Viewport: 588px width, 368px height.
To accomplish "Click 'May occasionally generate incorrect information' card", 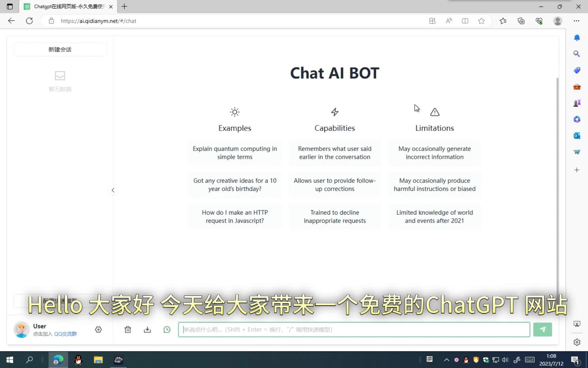I will (435, 153).
